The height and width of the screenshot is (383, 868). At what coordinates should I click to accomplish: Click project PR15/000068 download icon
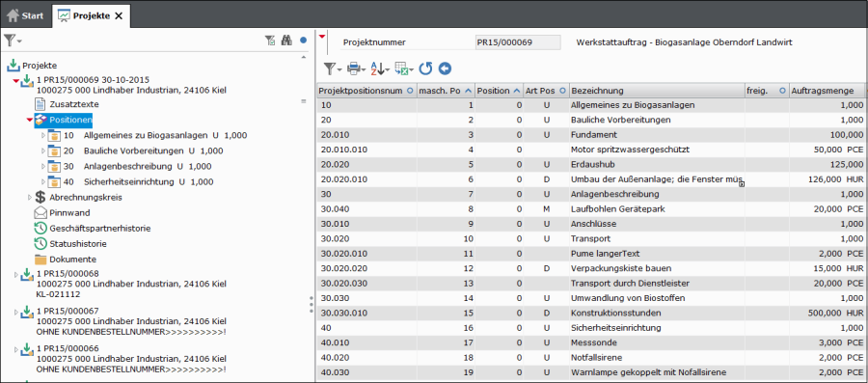tap(27, 275)
